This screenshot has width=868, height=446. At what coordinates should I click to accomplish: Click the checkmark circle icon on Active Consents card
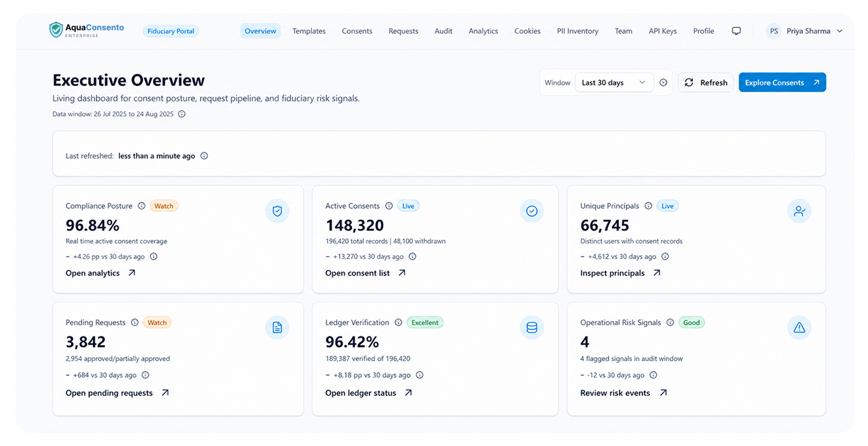pos(532,211)
